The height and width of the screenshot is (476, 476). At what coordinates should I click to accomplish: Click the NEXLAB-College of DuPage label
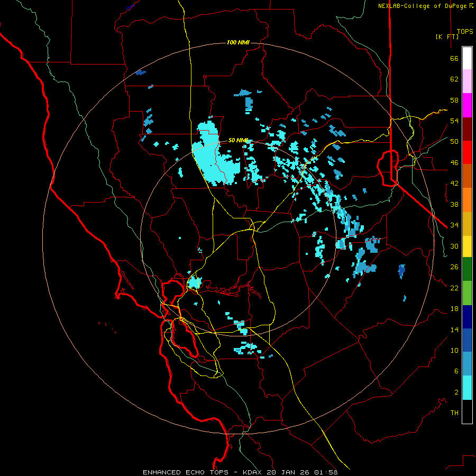[x=425, y=6]
